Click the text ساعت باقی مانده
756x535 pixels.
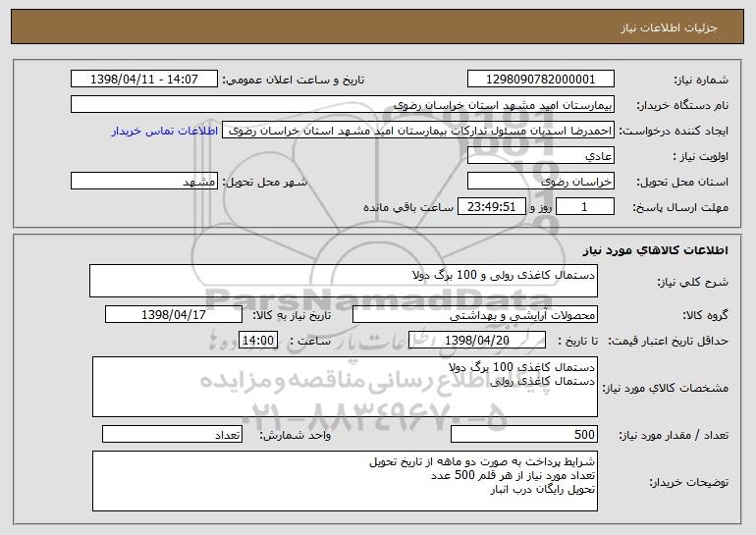coord(408,207)
